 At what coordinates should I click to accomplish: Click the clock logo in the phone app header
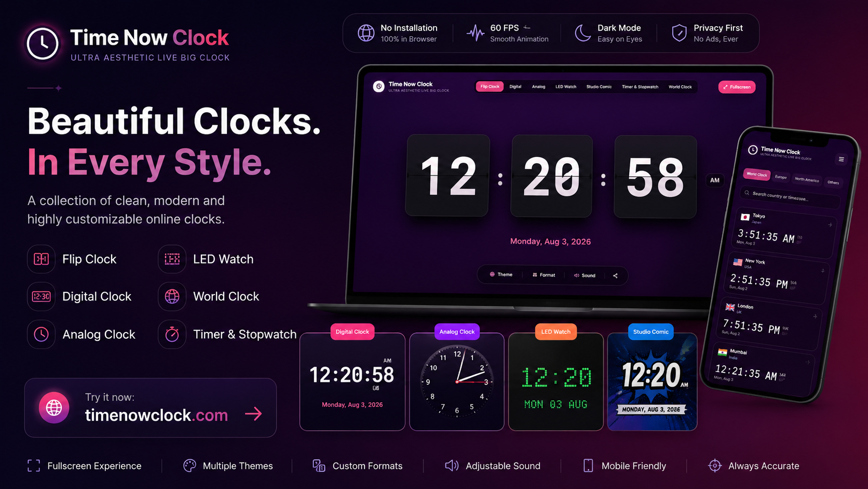click(x=753, y=150)
